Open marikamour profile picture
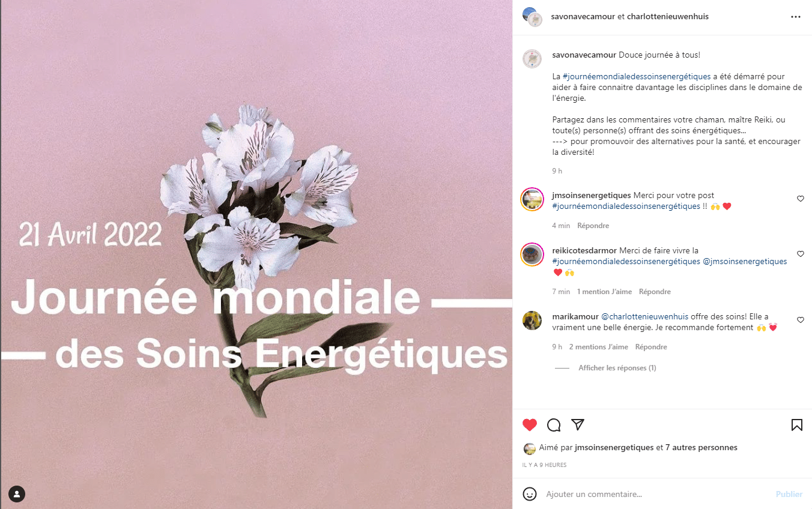This screenshot has width=812, height=509. (532, 321)
